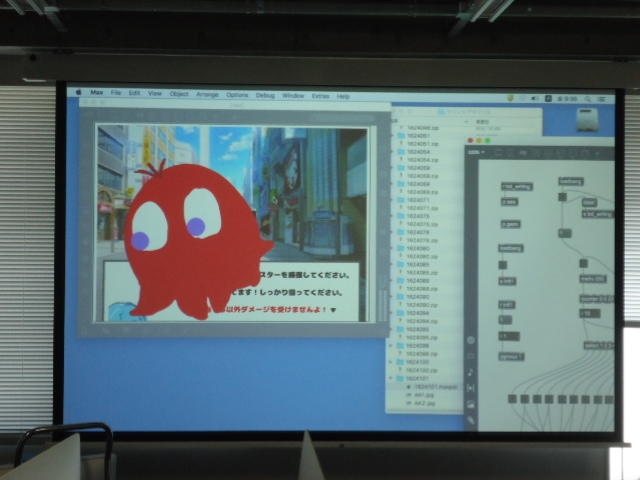Open the Window menu
The image size is (640, 480).
(x=293, y=96)
